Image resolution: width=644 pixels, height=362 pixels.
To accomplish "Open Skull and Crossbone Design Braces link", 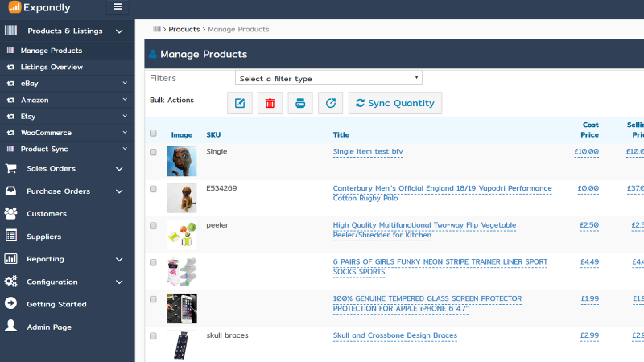I will (x=394, y=335).
